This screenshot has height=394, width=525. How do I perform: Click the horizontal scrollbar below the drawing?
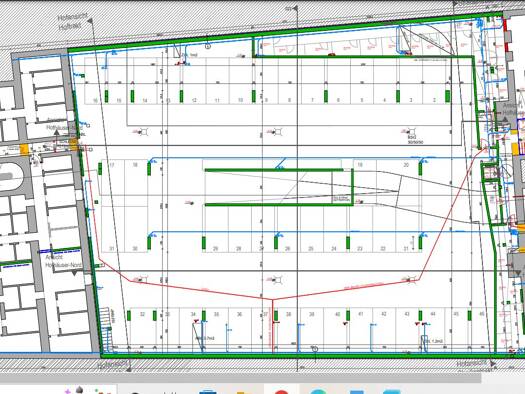(241, 378)
